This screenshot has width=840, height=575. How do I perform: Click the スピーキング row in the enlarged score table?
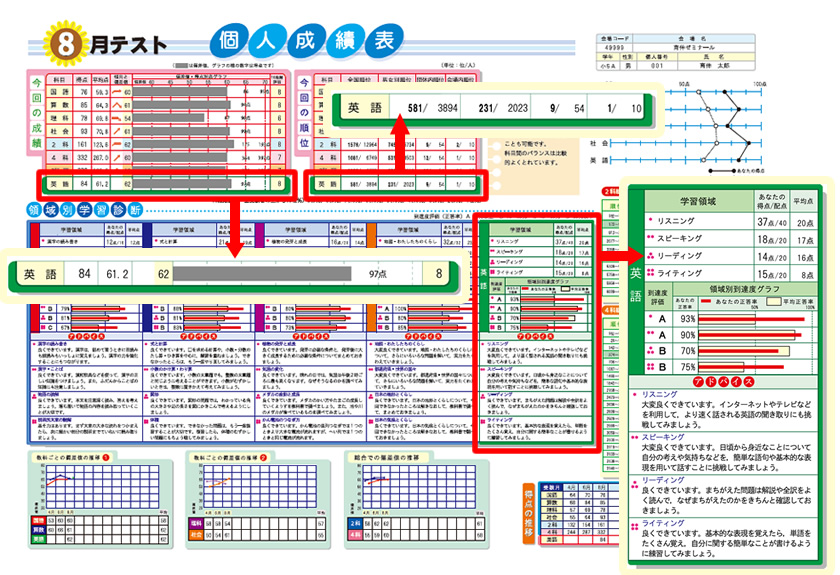coord(732,239)
